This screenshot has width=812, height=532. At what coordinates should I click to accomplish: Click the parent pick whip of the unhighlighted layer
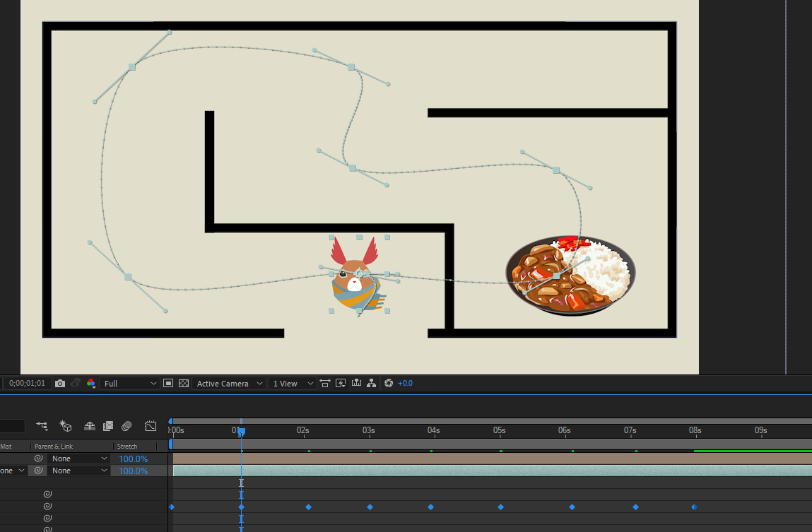[x=38, y=458]
